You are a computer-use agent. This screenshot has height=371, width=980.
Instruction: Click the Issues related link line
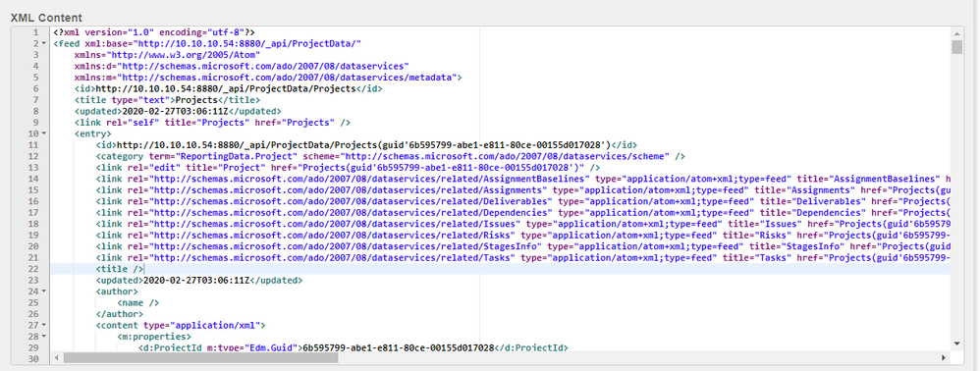point(522,224)
